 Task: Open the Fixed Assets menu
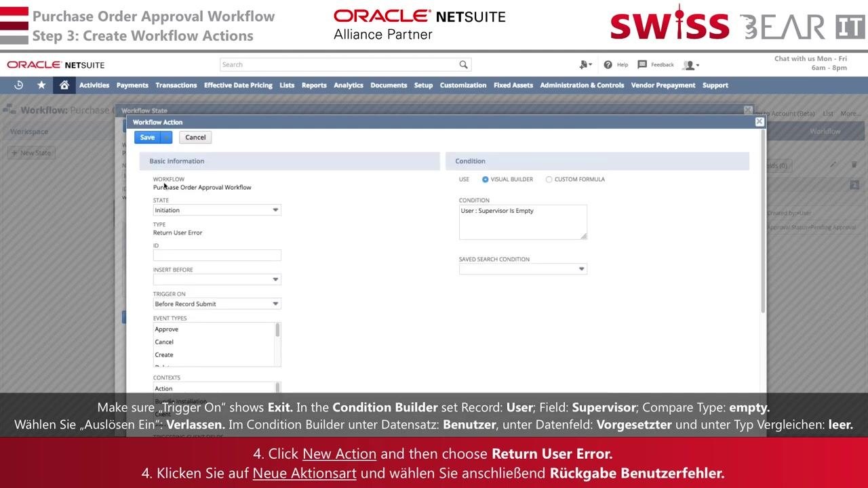tap(513, 85)
